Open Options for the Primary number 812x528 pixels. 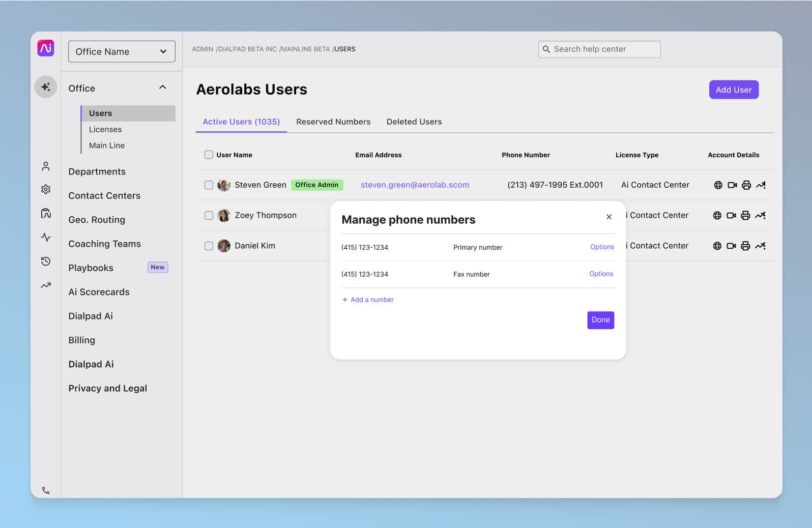click(602, 247)
